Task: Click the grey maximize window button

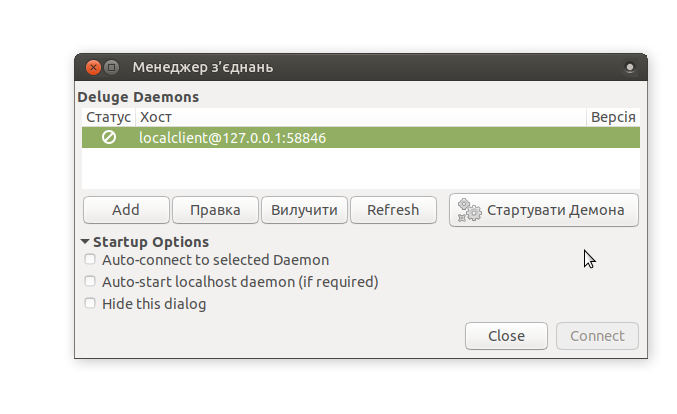Action: pos(111,67)
